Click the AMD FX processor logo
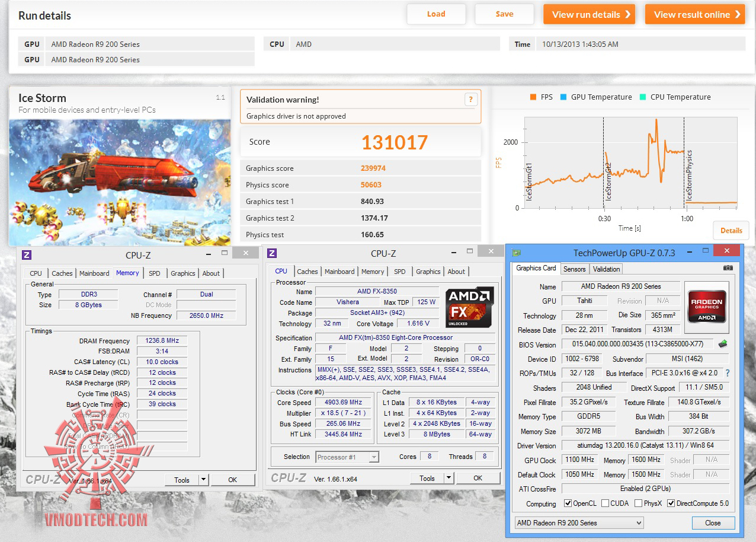 (x=470, y=307)
